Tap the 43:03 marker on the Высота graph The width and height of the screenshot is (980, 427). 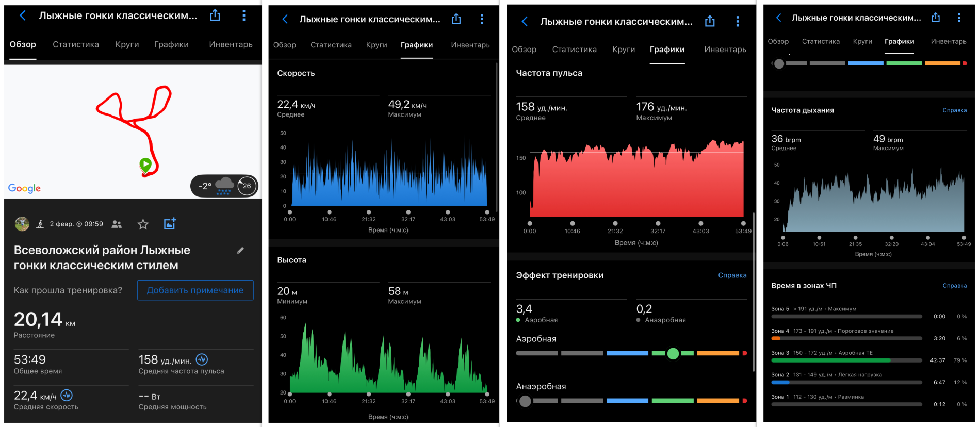pos(448,394)
